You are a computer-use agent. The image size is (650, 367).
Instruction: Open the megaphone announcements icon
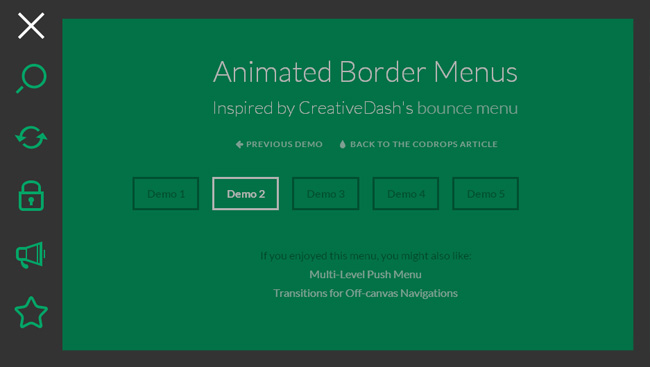pyautogui.click(x=31, y=255)
